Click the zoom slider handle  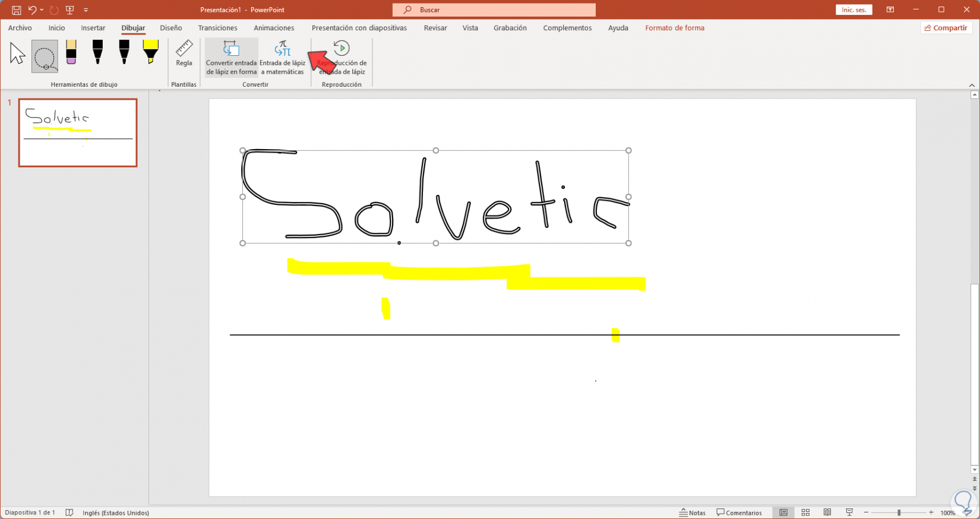pyautogui.click(x=899, y=512)
